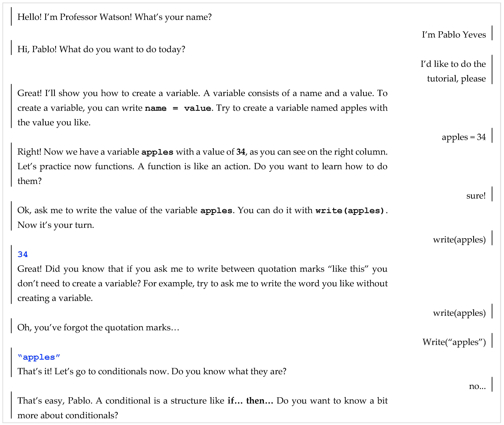Viewport: 504px width, 425px height.
Task: Select the tutorial request reply
Action: click(x=453, y=71)
